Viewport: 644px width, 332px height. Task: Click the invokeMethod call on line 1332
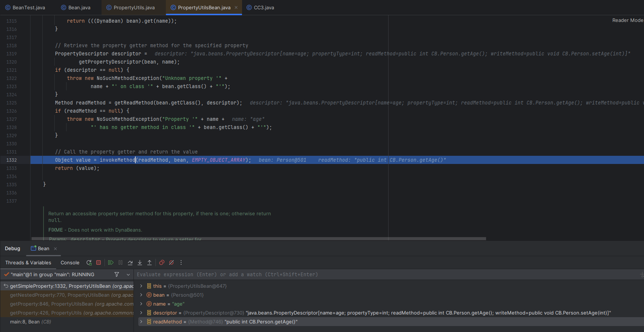(x=117, y=160)
